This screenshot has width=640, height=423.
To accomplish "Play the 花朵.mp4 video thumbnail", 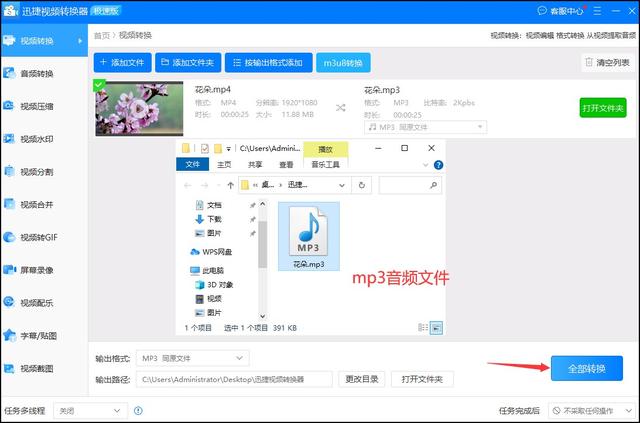I will click(139, 108).
